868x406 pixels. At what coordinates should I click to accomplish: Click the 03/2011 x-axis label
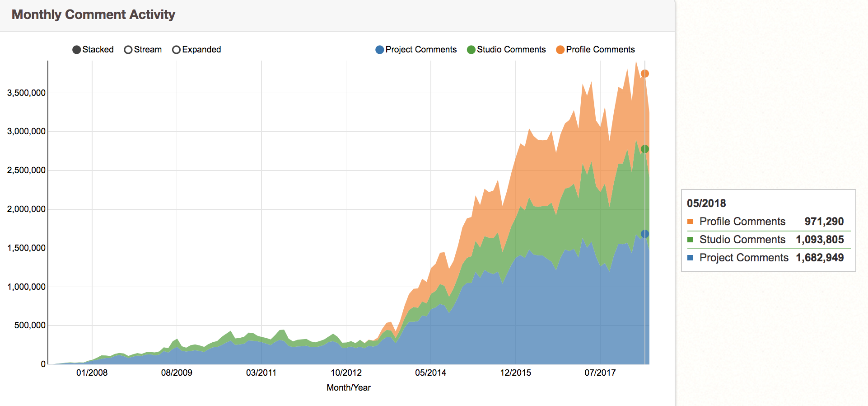click(x=261, y=373)
